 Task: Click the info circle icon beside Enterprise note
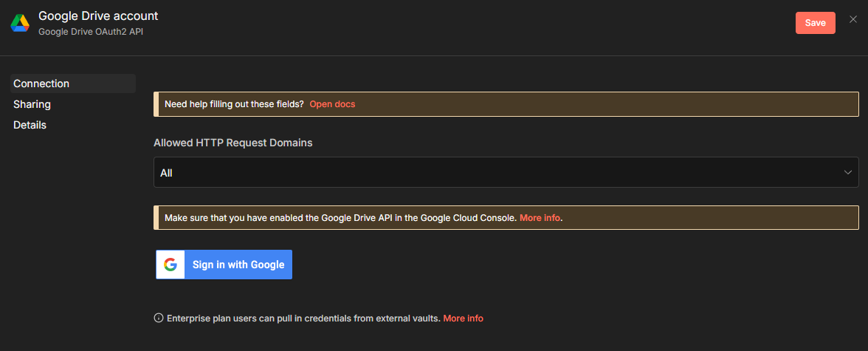[x=158, y=318]
